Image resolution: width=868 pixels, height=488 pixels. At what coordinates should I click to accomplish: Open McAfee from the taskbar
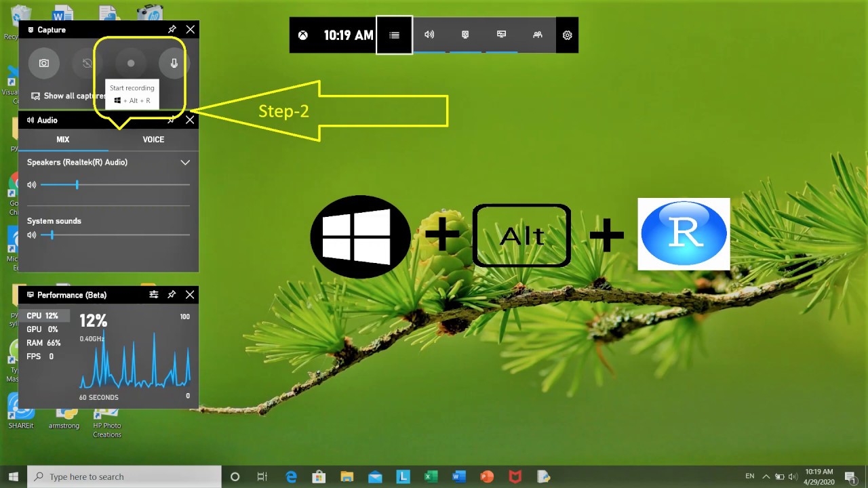pos(515,476)
